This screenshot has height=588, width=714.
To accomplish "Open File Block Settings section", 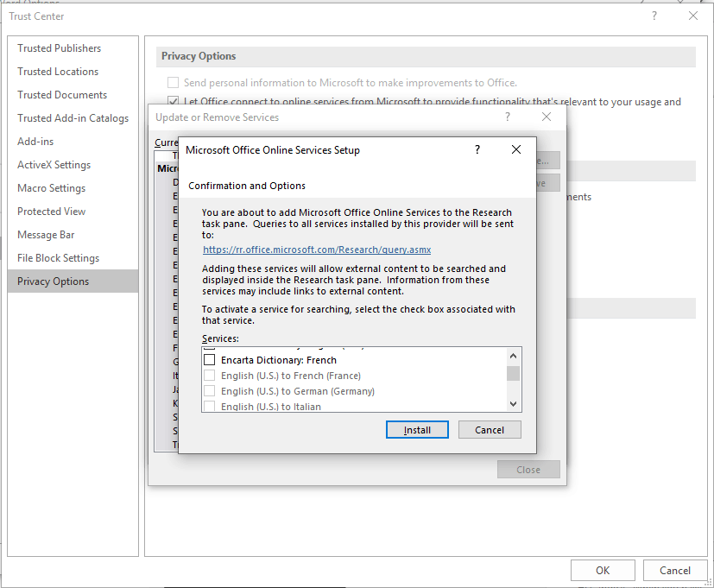I will tap(73, 258).
